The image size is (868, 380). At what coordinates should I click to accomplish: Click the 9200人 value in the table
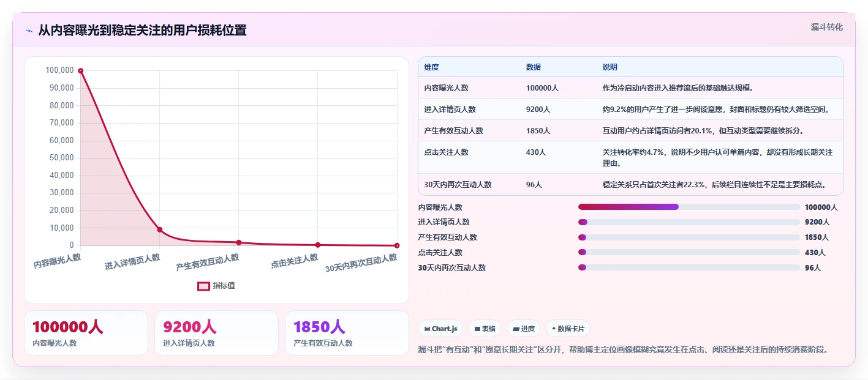pos(538,110)
